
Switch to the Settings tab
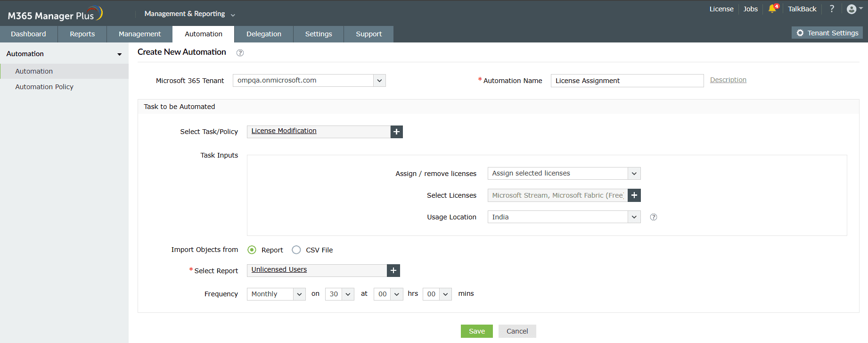319,34
